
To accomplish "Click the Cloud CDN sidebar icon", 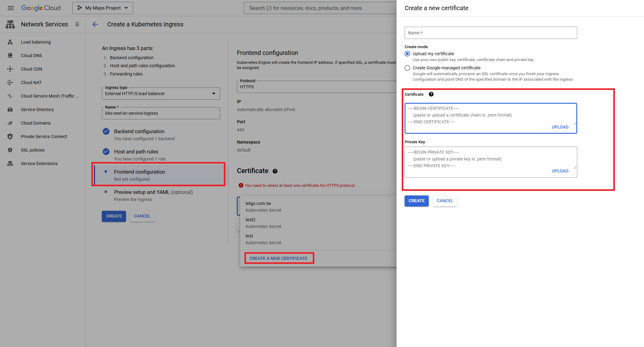I will pos(10,69).
